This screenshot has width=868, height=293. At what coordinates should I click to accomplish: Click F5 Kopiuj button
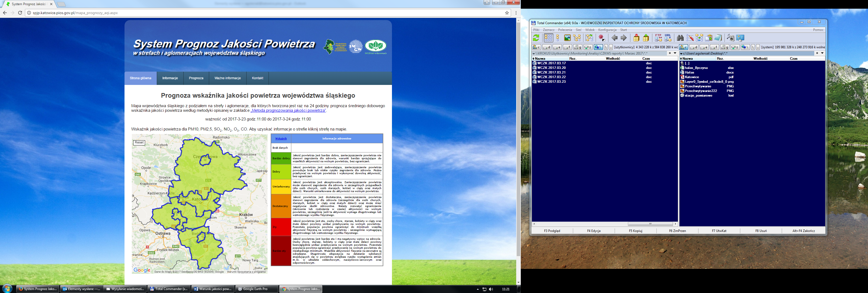point(636,231)
